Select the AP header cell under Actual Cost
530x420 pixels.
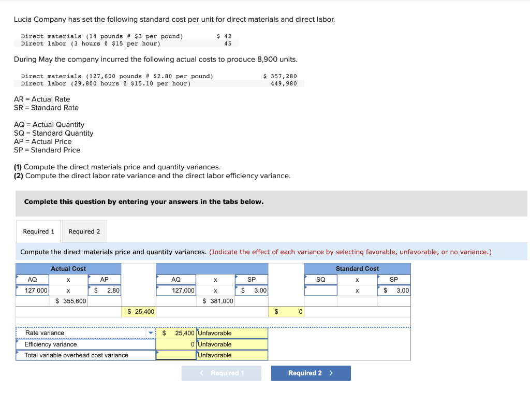(105, 280)
